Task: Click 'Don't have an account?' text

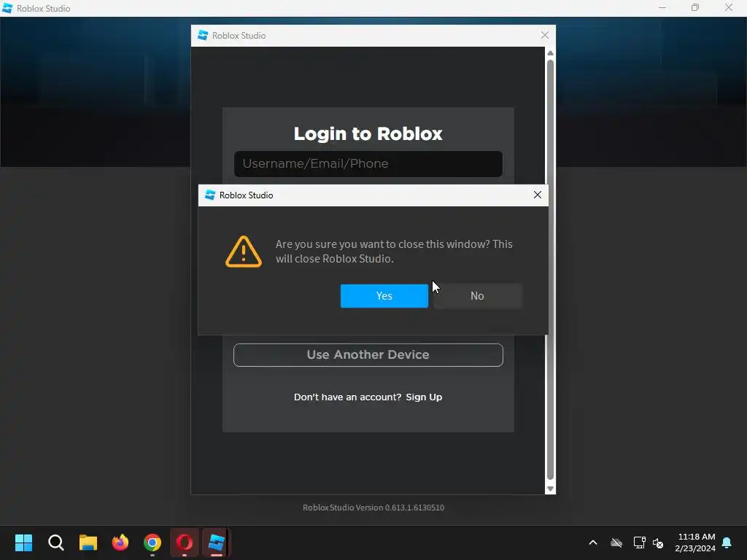Action: click(348, 397)
